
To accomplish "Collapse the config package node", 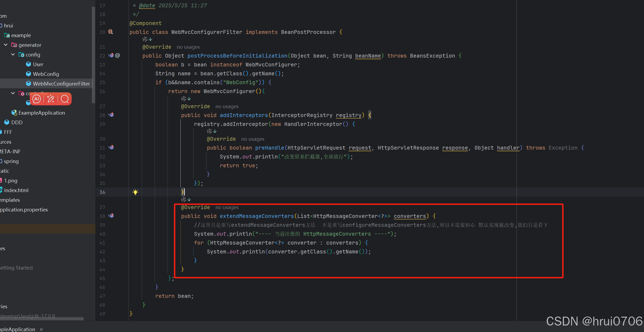I will 13,55.
